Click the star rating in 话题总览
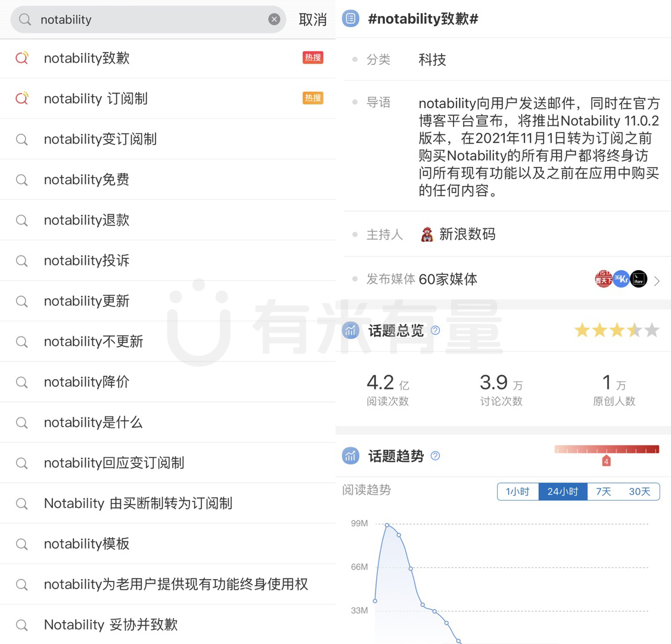 click(x=617, y=330)
